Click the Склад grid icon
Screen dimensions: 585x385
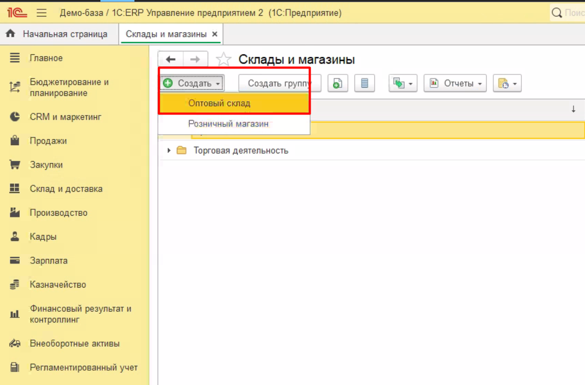15,188
